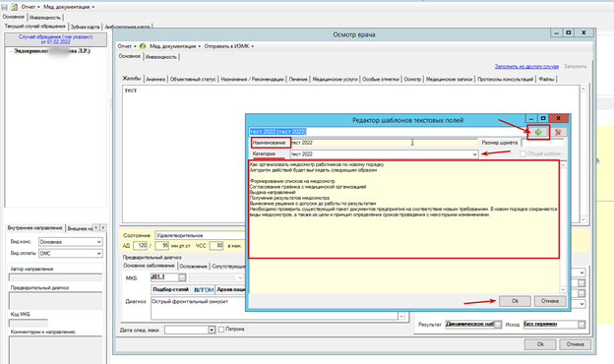Open Мед. документация menu in main window
The height and width of the screenshot is (364, 614).
pyautogui.click(x=69, y=7)
